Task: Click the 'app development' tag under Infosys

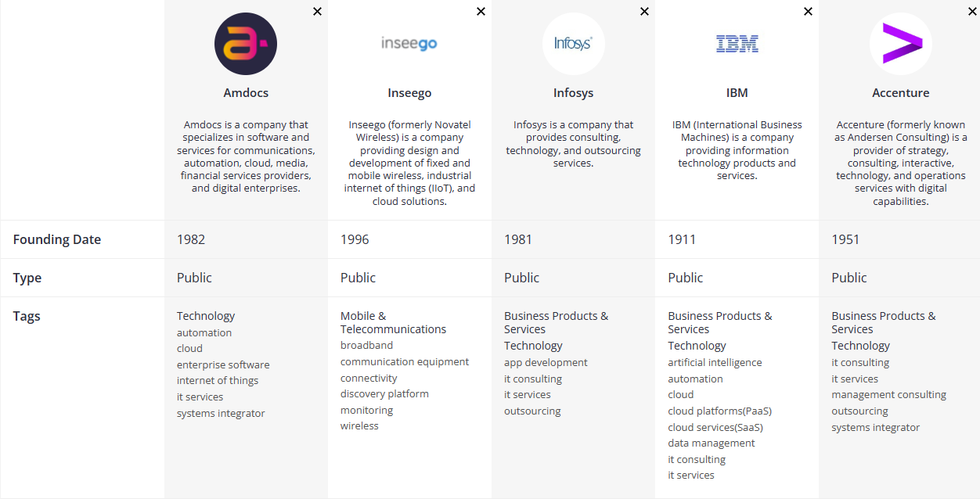Action: 546,362
